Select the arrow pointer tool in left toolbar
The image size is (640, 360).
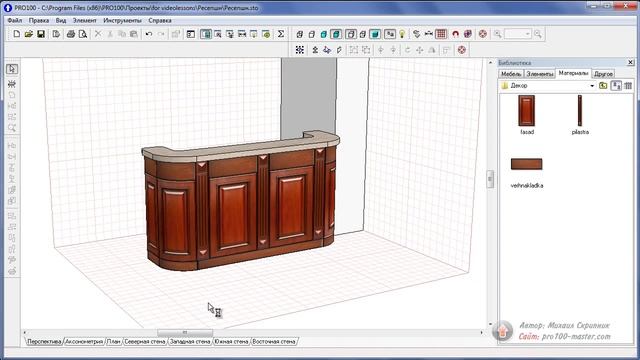(12, 69)
